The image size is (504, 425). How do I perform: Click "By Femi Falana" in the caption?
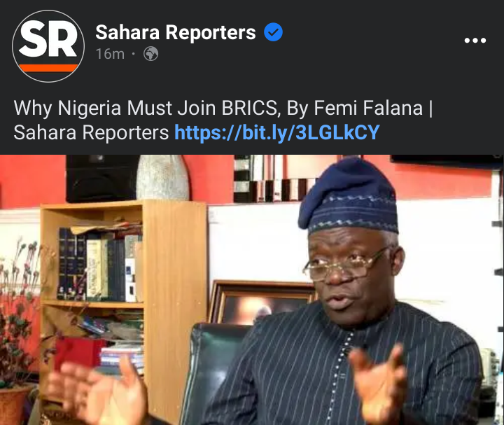[x=354, y=108]
